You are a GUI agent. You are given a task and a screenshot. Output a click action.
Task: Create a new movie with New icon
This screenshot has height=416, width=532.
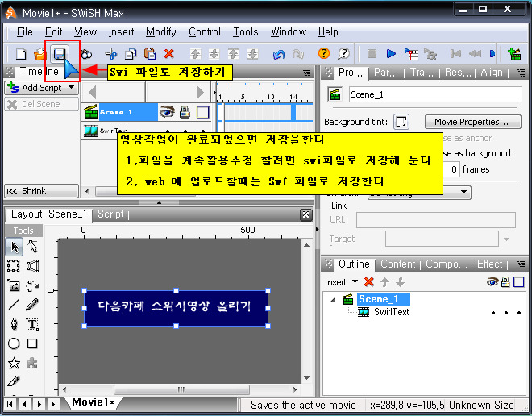point(21,53)
